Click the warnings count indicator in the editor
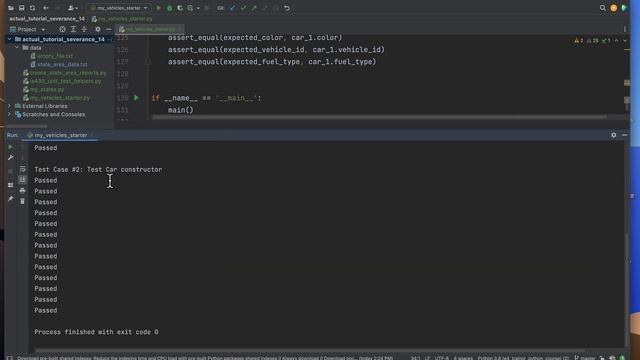This screenshot has height=360, width=640. 579,40
